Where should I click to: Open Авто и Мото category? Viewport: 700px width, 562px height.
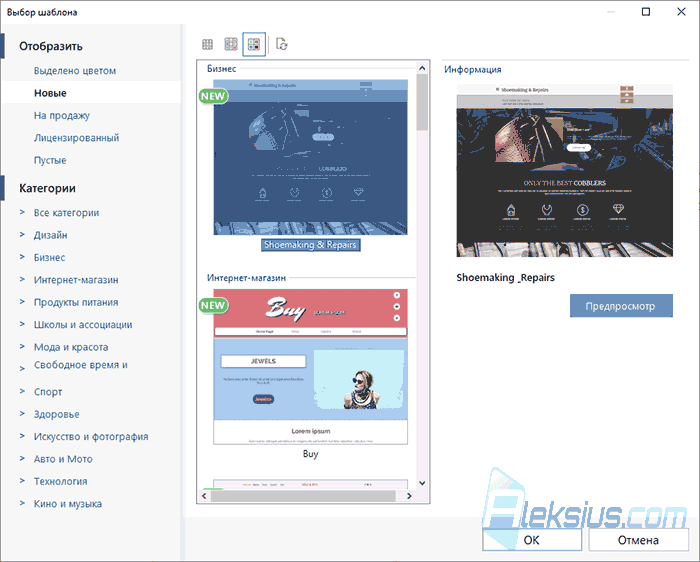pyautogui.click(x=63, y=459)
